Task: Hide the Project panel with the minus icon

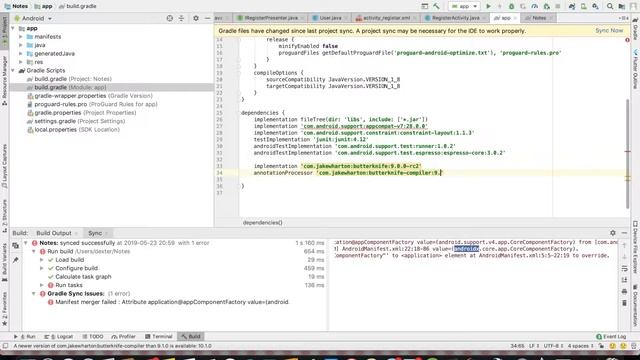Action: tap(207, 18)
